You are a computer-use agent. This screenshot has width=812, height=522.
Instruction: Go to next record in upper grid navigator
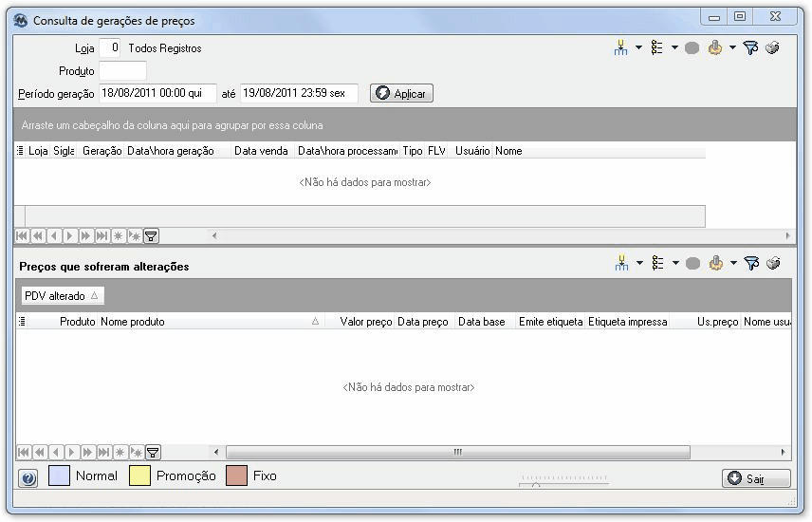point(70,236)
